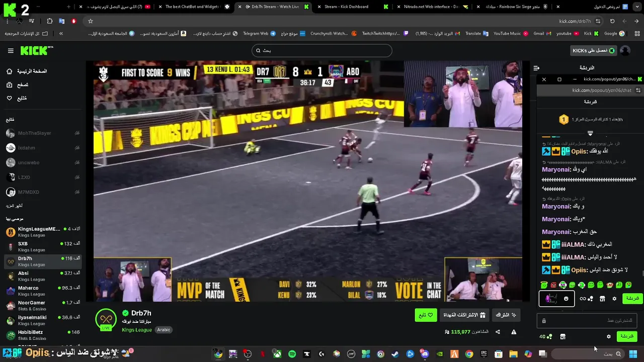This screenshot has width=644, height=362.
Task: Expand show more followed channels link
Action: click(14, 206)
